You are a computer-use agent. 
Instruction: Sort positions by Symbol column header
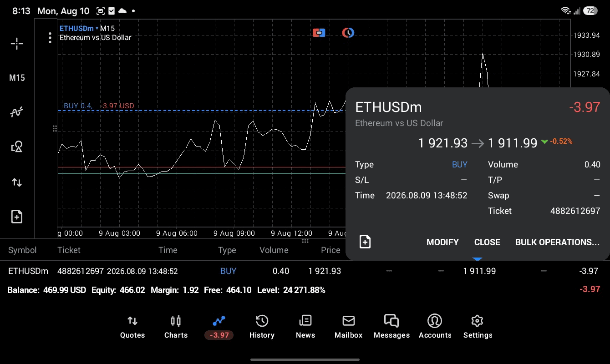(22, 250)
